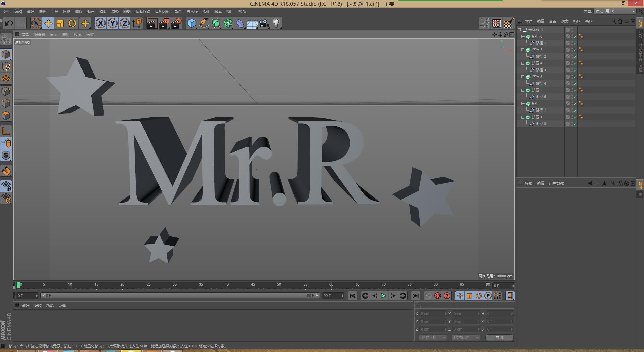The image size is (644, 352).
Task: Click the Make Editable icon
Action: pos(6,40)
